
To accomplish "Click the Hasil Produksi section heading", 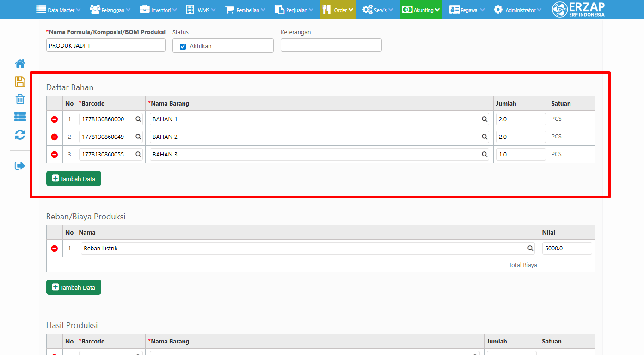I will point(72,325).
